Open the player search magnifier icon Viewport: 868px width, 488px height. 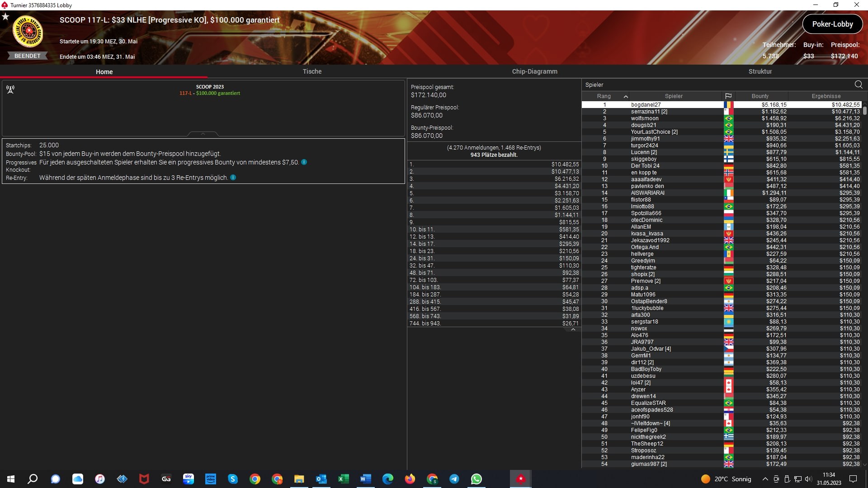pyautogui.click(x=859, y=84)
